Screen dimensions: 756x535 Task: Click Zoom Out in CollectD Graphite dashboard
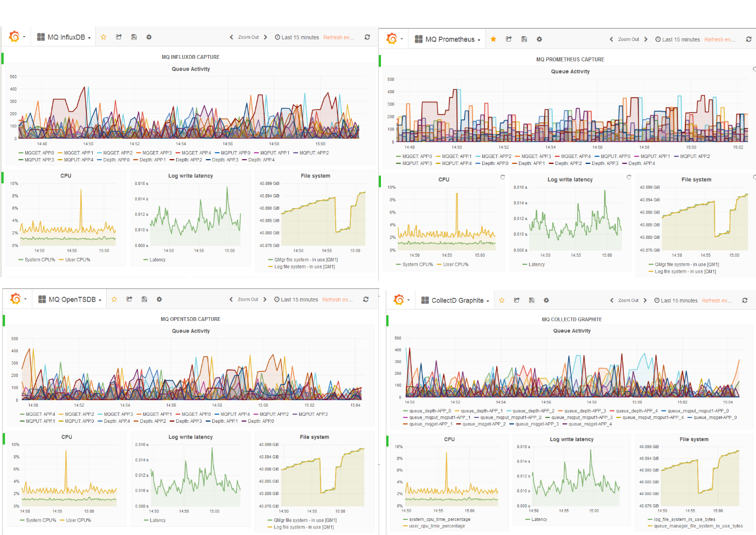point(628,300)
